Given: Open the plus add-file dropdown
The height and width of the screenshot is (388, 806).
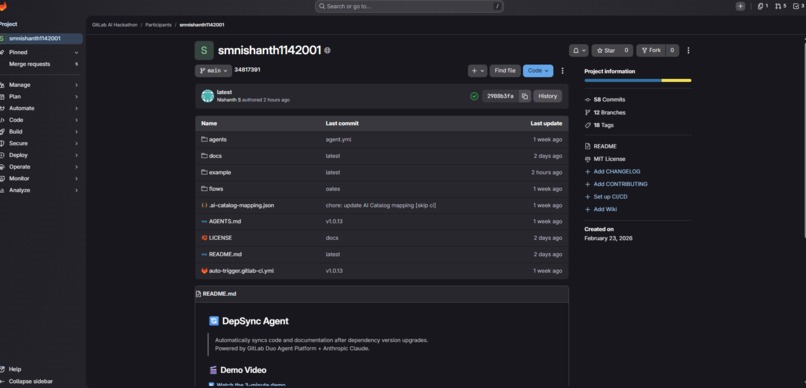Looking at the screenshot, I should point(477,71).
